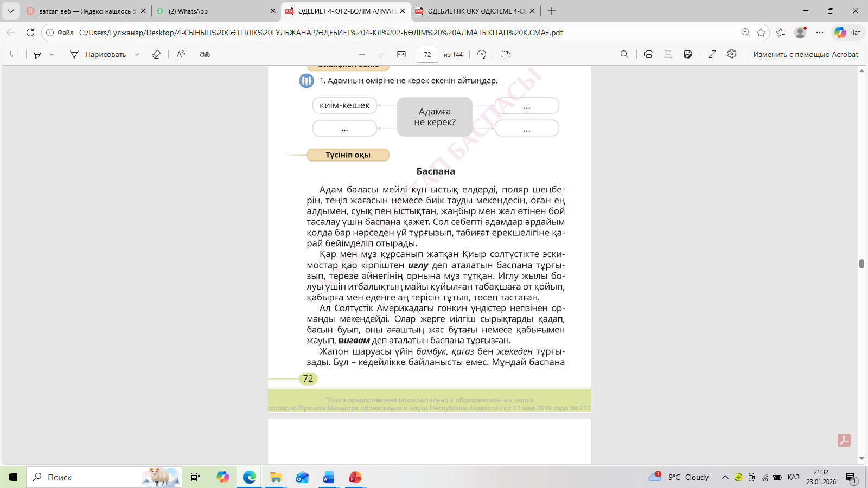Switch to the WhatsApp tab
Image resolution: width=868 pixels, height=488 pixels.
click(215, 11)
